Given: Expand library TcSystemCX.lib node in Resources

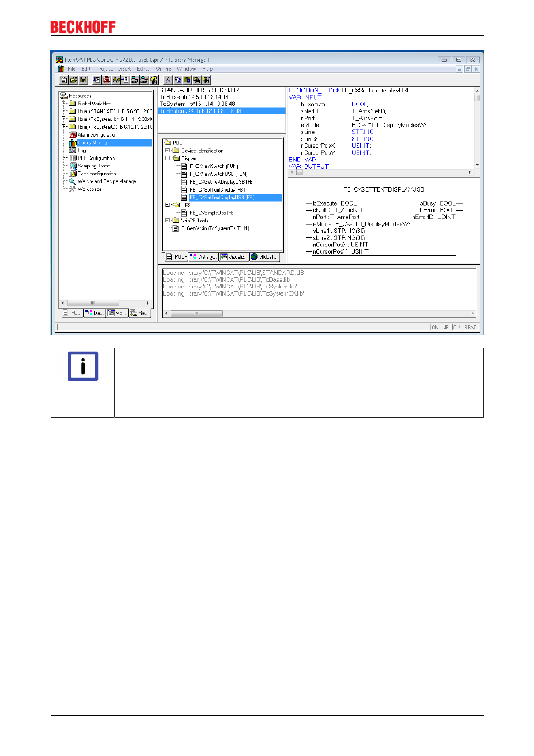Looking at the screenshot, I should [x=64, y=127].
